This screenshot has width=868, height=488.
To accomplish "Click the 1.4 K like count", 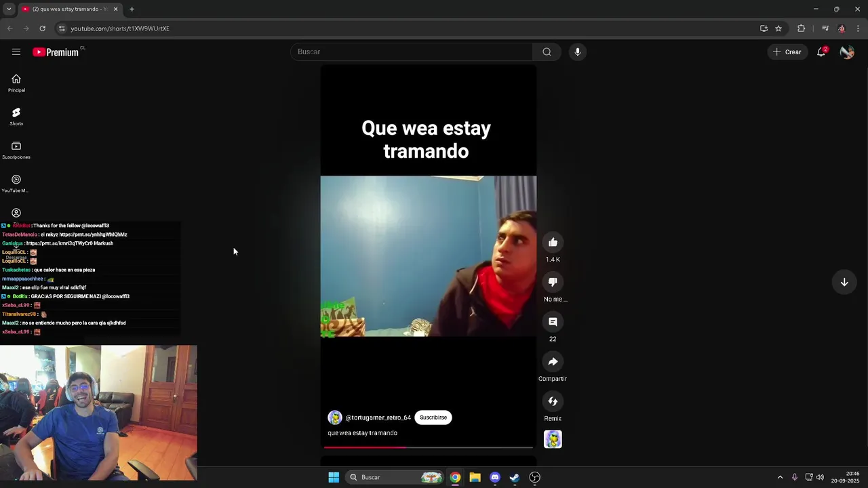I will [553, 260].
